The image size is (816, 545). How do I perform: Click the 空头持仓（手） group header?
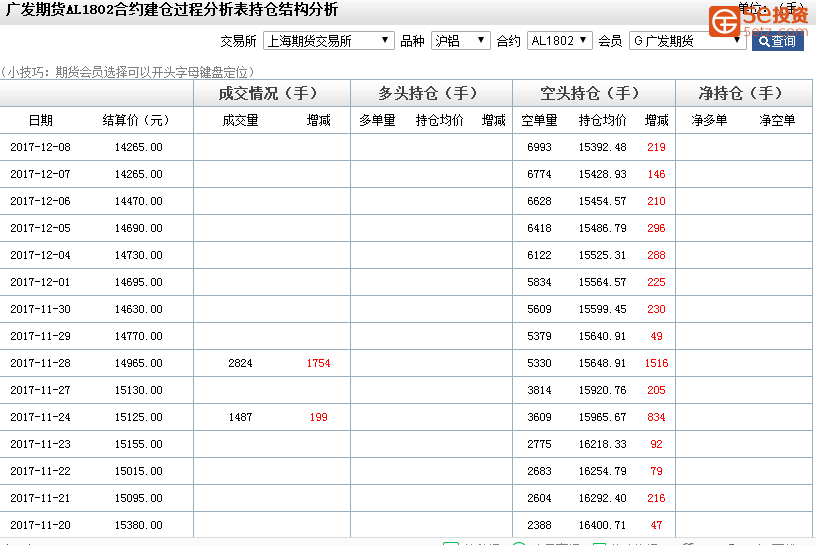[x=594, y=93]
